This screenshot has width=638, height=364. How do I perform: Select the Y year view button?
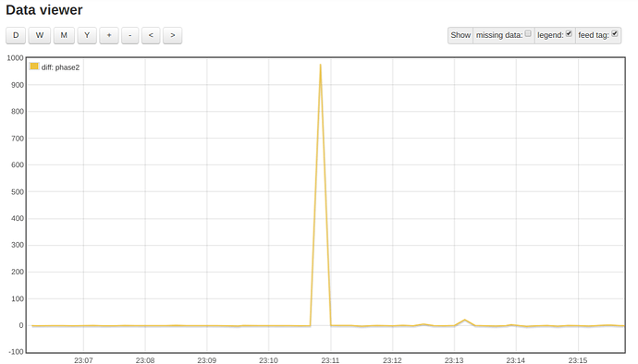(x=87, y=35)
